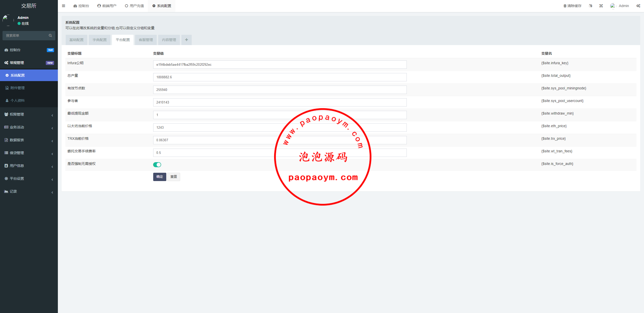Switch to the 基础配置 tab
Viewport: 644px width, 313px height.
click(76, 40)
